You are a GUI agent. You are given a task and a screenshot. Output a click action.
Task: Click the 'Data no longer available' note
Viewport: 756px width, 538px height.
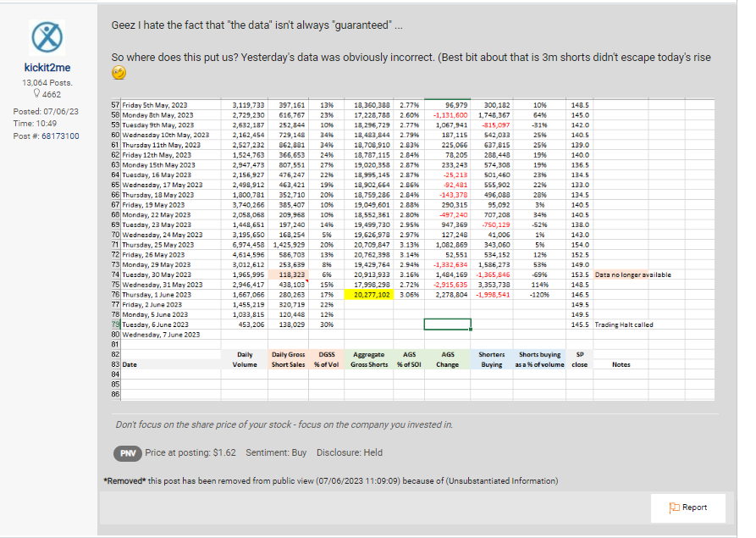[x=632, y=275]
